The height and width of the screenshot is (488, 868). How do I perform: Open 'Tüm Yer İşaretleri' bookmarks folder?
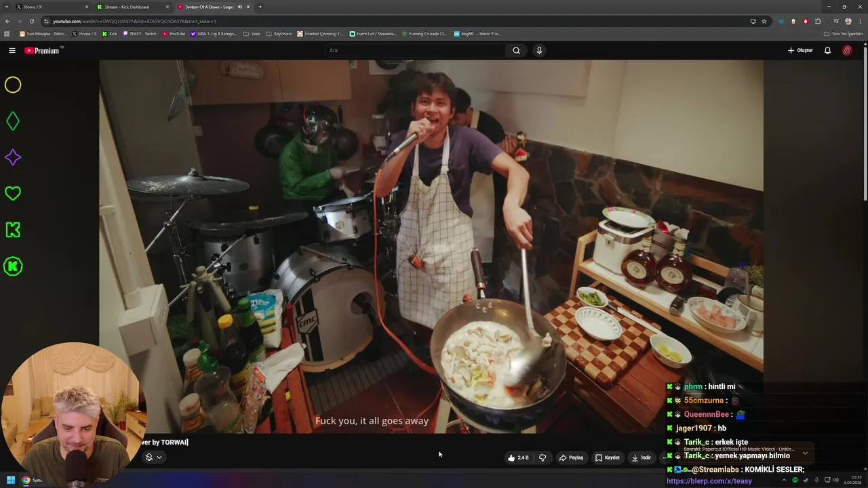click(843, 33)
